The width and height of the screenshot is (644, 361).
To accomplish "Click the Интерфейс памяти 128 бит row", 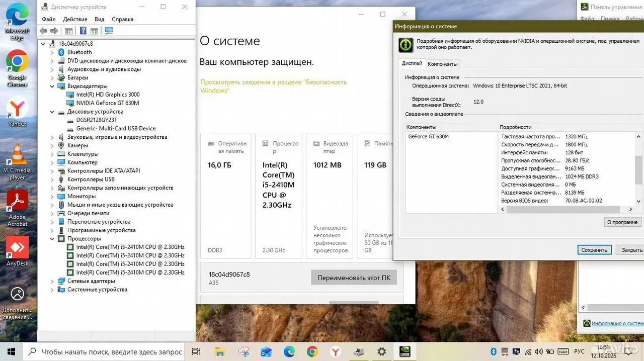I will click(x=567, y=152).
